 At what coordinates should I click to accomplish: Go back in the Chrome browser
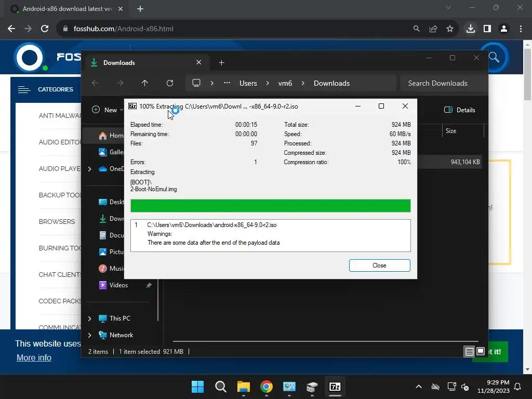(x=11, y=29)
